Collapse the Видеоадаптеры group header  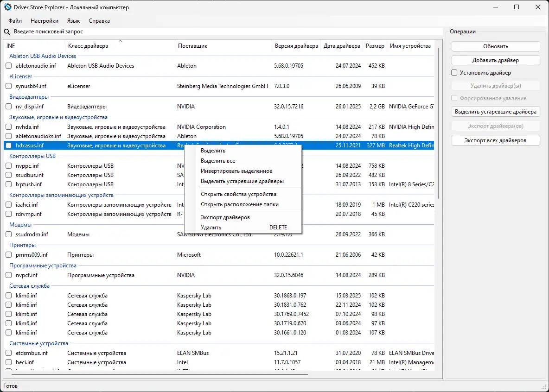click(x=29, y=96)
